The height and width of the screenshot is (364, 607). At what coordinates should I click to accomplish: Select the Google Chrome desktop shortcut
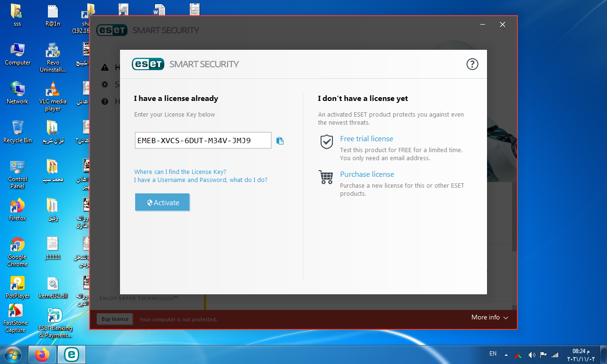(18, 252)
